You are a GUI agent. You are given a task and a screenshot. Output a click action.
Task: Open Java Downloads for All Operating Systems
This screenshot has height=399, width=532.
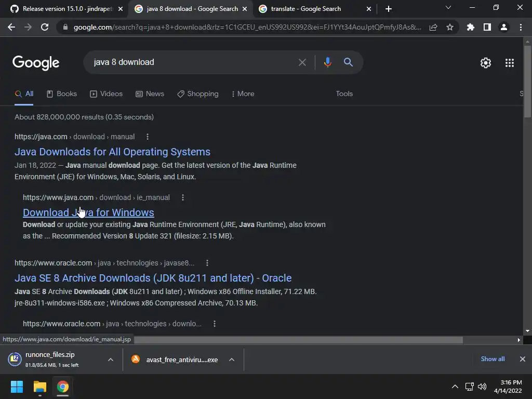click(112, 152)
